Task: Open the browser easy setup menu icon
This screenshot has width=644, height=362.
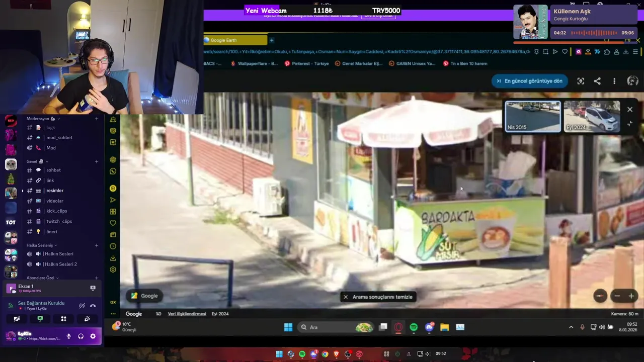Action: pyautogui.click(x=635, y=52)
